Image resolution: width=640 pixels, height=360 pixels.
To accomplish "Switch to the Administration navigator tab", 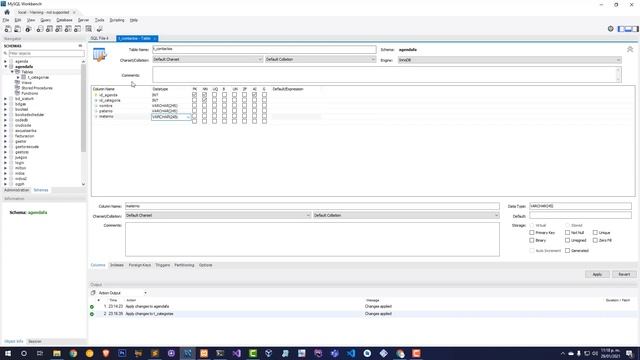I will (17, 190).
